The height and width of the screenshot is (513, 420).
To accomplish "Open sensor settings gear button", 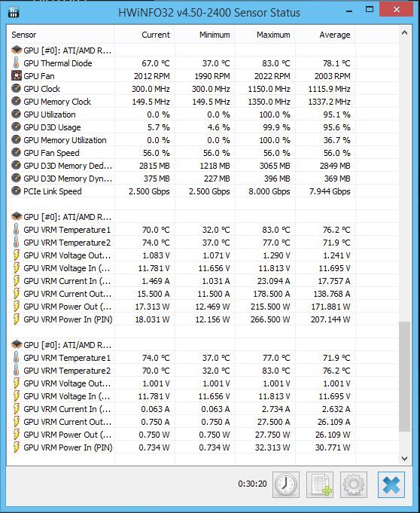I will [x=354, y=484].
